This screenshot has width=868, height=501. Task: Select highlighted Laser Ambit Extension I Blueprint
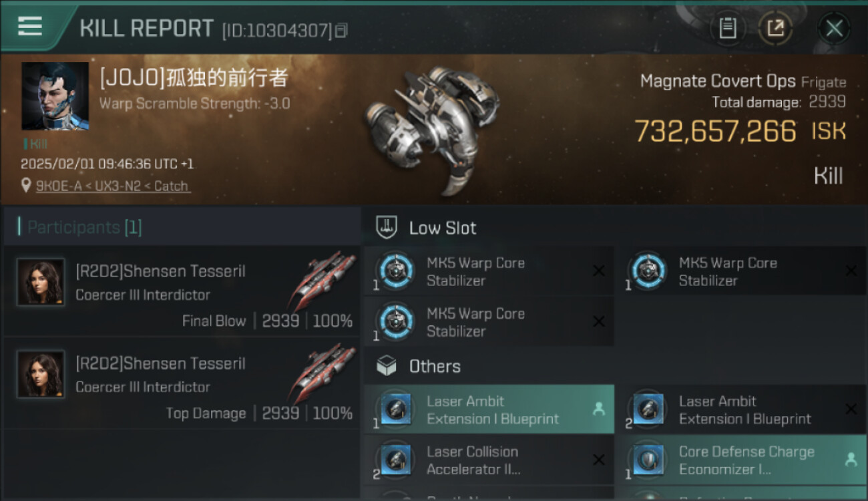pos(489,409)
